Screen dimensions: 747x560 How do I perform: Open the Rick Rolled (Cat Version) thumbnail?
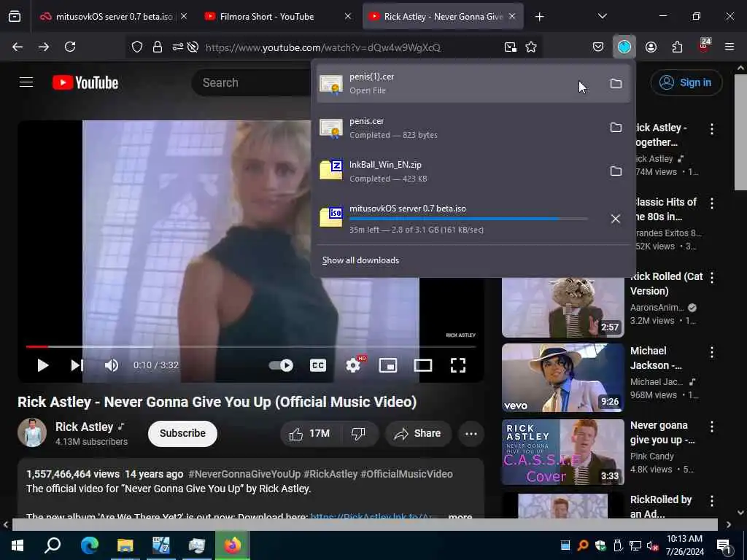pyautogui.click(x=562, y=307)
